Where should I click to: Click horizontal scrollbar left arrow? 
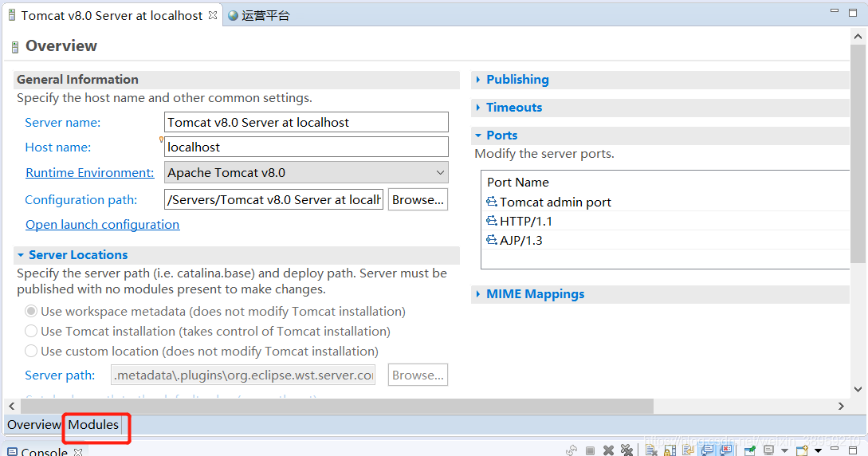point(12,407)
